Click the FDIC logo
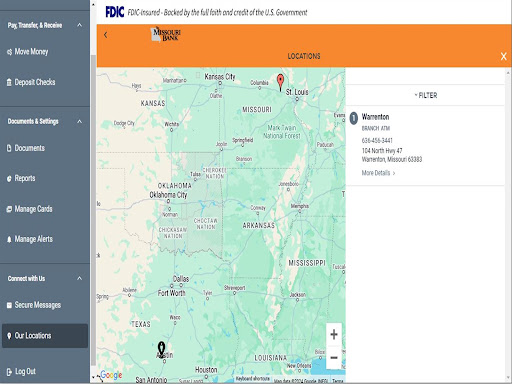This screenshot has height=384, width=512. tap(115, 12)
